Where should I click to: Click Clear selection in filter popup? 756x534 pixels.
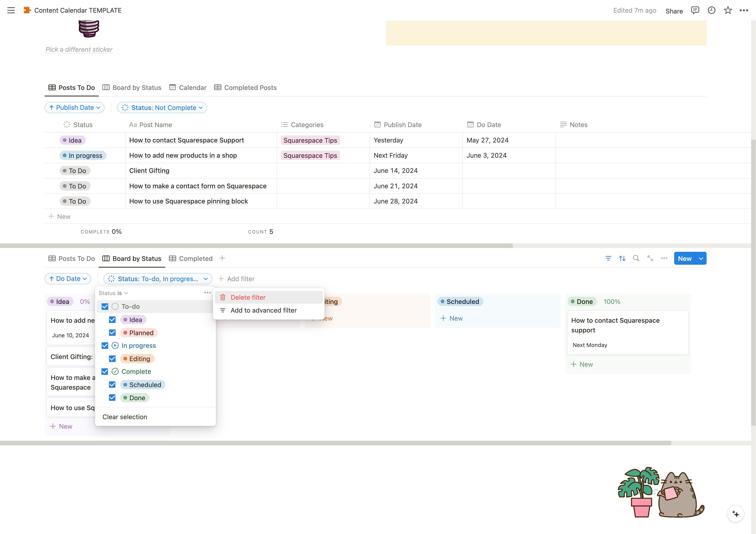[125, 417]
